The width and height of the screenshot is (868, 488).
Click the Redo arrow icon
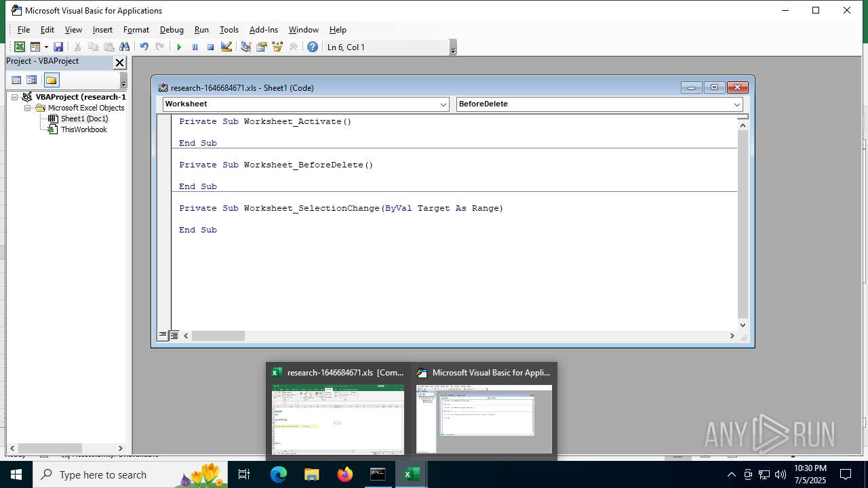click(x=159, y=47)
